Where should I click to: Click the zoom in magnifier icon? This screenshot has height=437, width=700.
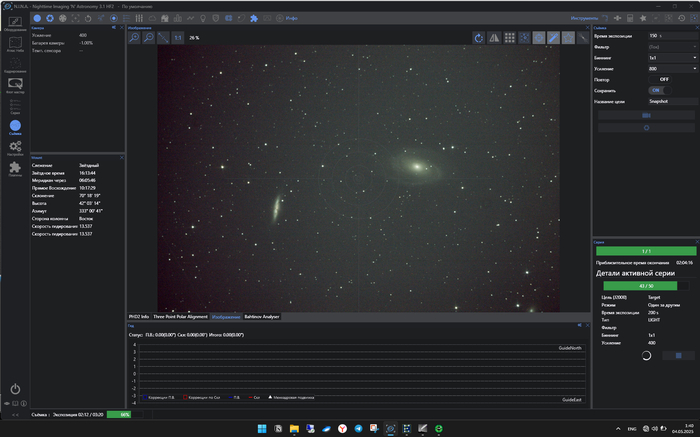point(134,37)
